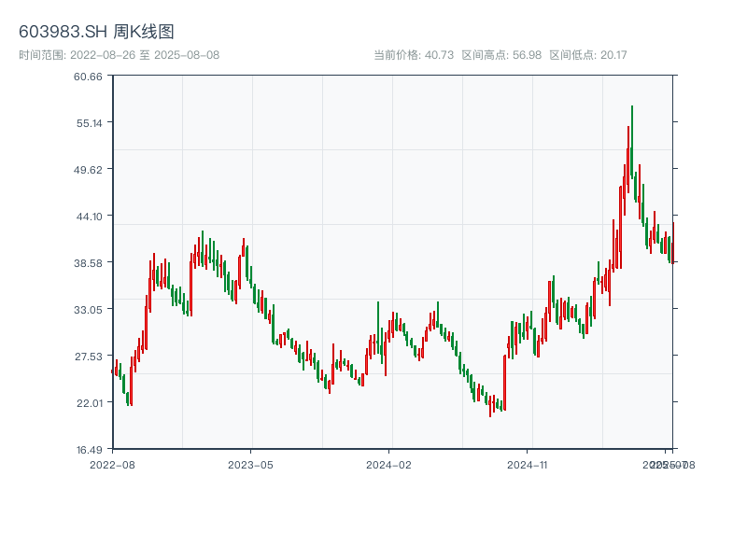The width and height of the screenshot is (747, 560).
Task: Click the current price value 当前价格: 40.73
Action: click(414, 55)
